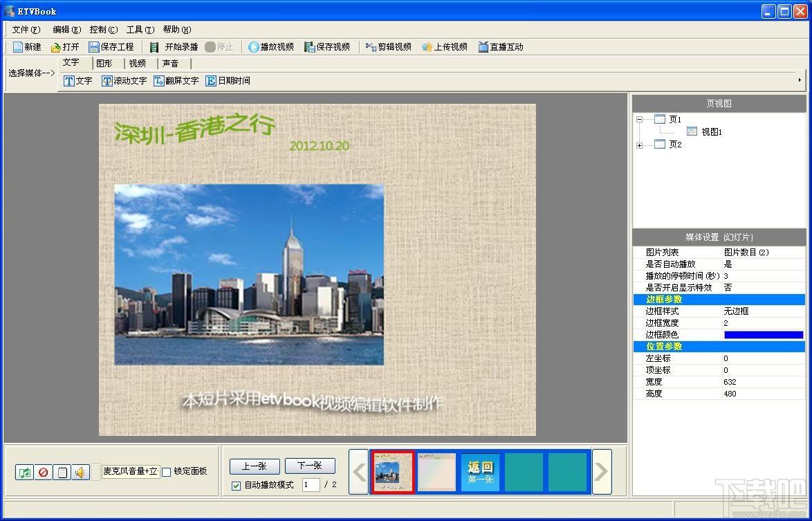Screen dimensions: 812x521
Task: Switch to 图形 media tab
Action: point(104,63)
